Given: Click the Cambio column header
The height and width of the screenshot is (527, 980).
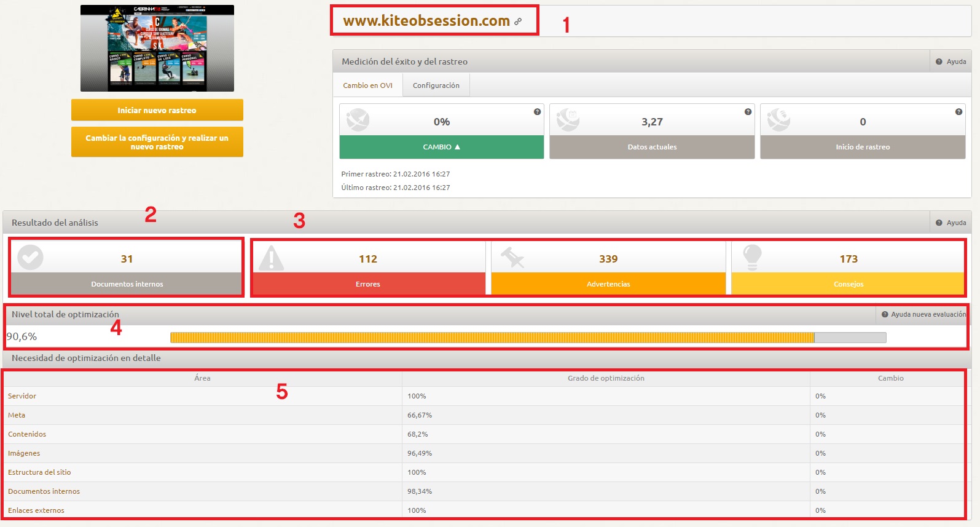Looking at the screenshot, I should click(x=890, y=378).
